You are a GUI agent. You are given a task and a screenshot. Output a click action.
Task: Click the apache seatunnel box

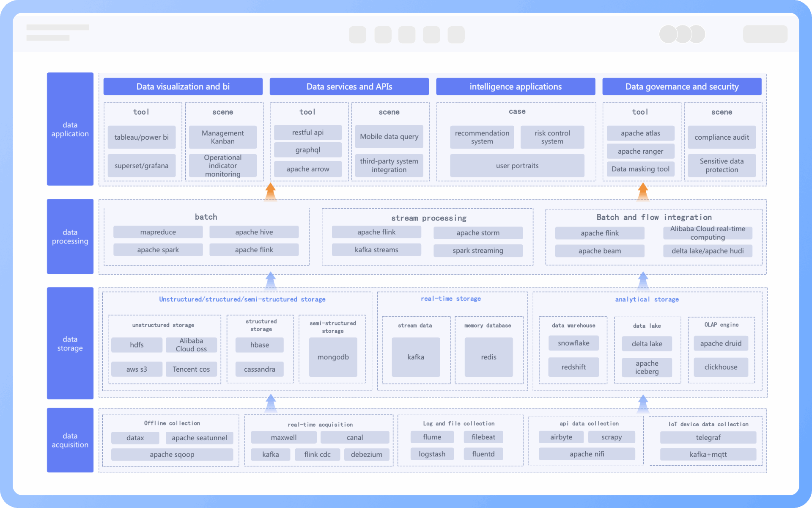(199, 438)
